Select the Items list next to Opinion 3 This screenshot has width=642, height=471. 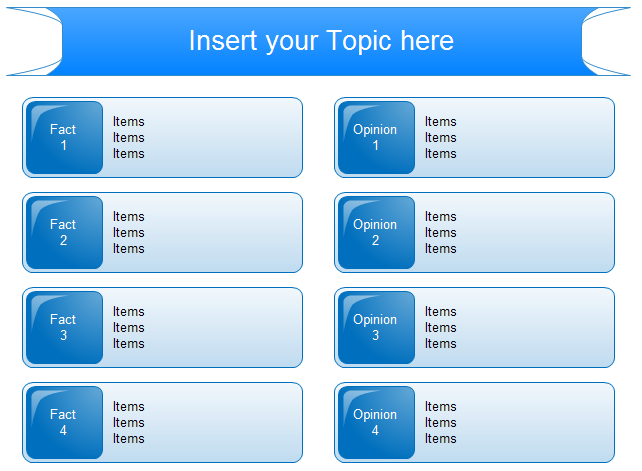[x=440, y=328]
